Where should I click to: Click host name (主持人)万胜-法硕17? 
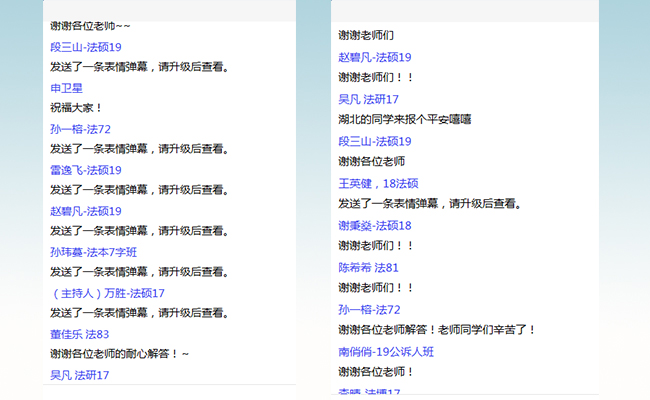[107, 293]
